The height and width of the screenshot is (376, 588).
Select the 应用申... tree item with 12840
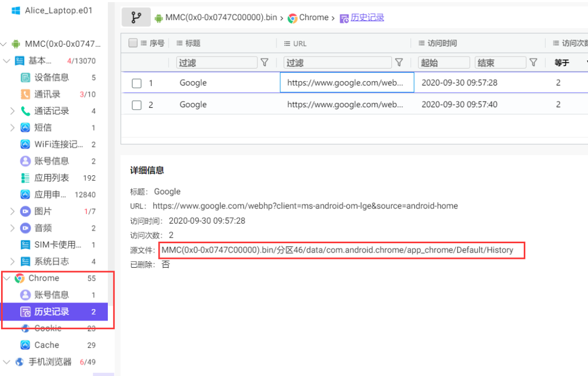point(55,195)
